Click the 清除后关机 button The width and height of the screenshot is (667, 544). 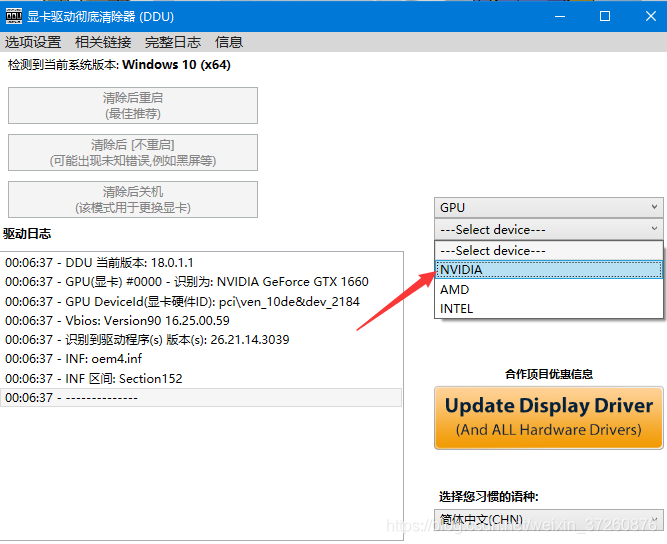pyautogui.click(x=133, y=199)
